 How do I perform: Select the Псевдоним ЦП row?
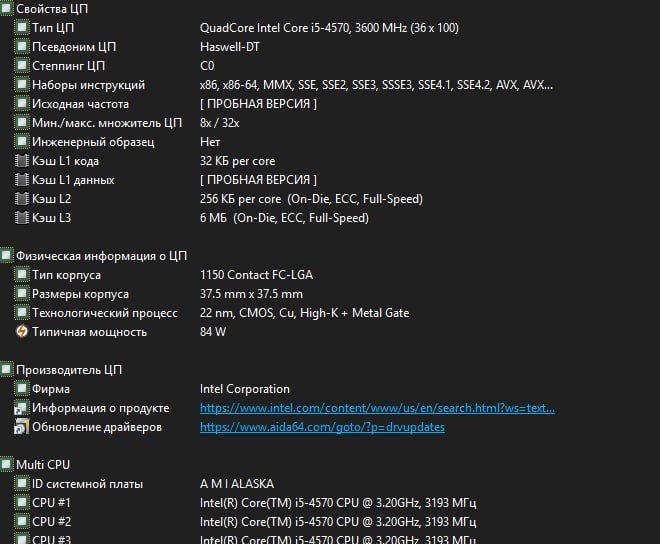pyautogui.click(x=74, y=47)
